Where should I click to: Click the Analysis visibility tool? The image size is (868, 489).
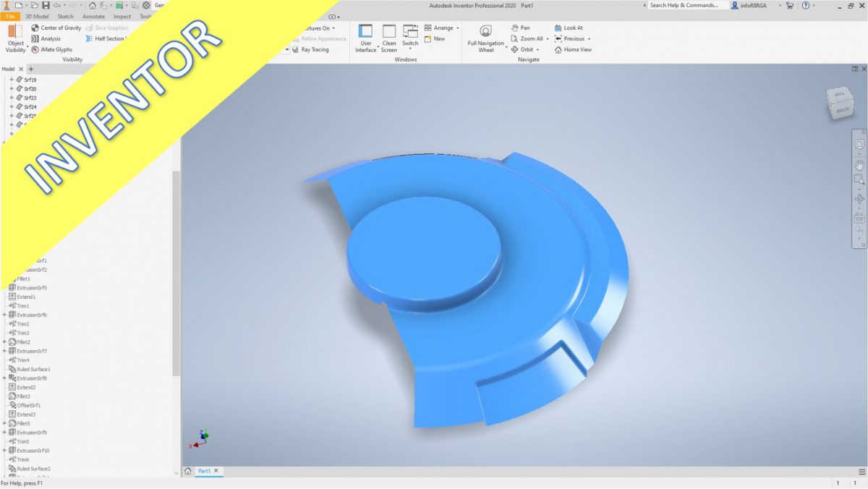pyautogui.click(x=46, y=39)
